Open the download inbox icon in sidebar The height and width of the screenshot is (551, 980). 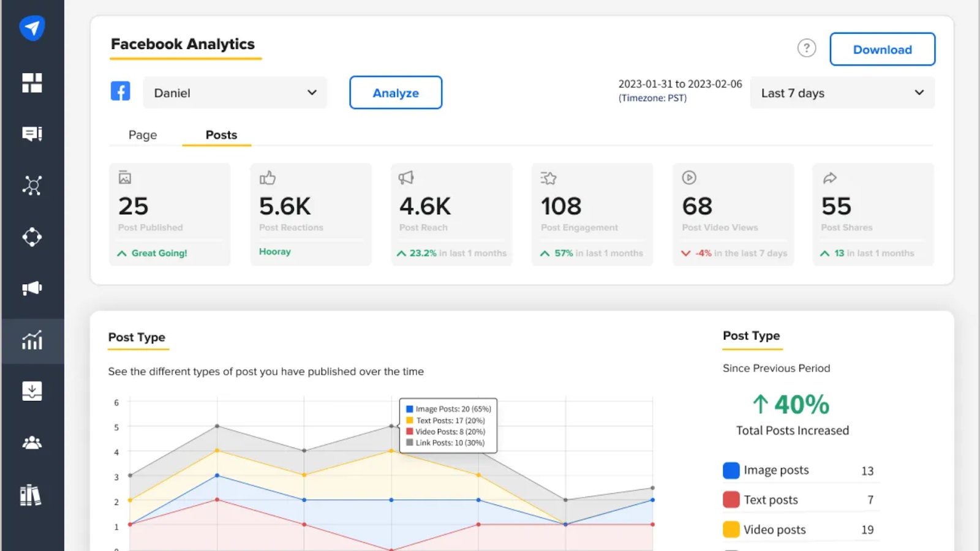pos(32,391)
